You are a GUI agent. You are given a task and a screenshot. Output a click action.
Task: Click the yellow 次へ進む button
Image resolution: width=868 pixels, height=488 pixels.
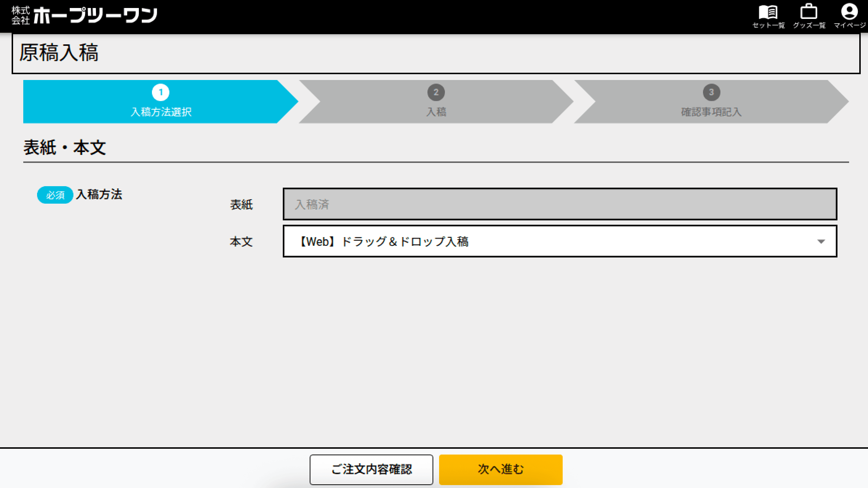click(501, 469)
